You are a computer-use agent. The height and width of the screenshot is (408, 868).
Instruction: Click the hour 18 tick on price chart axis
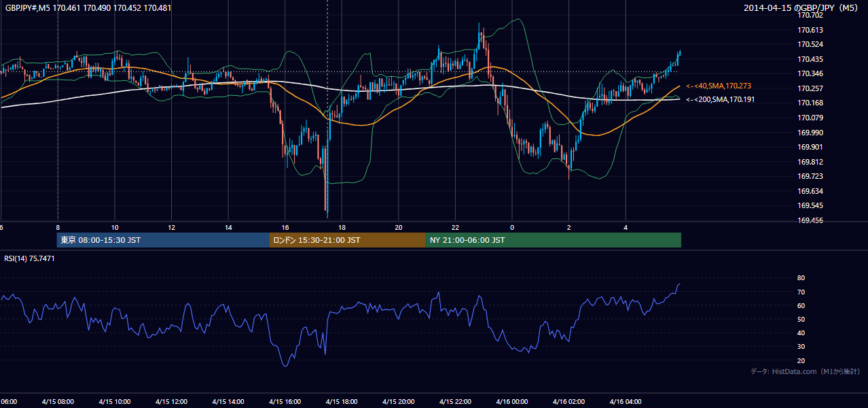click(342, 228)
